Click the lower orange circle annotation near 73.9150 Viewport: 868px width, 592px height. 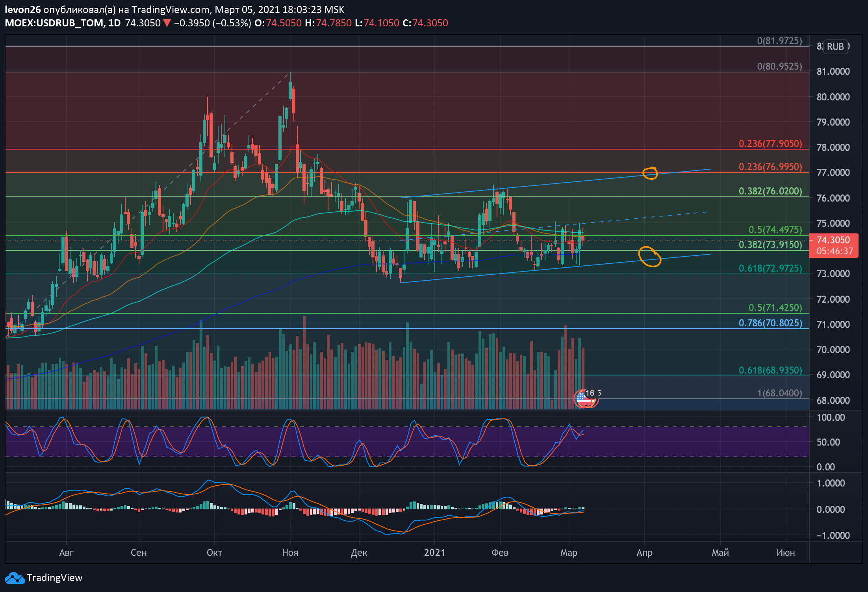pyautogui.click(x=649, y=257)
